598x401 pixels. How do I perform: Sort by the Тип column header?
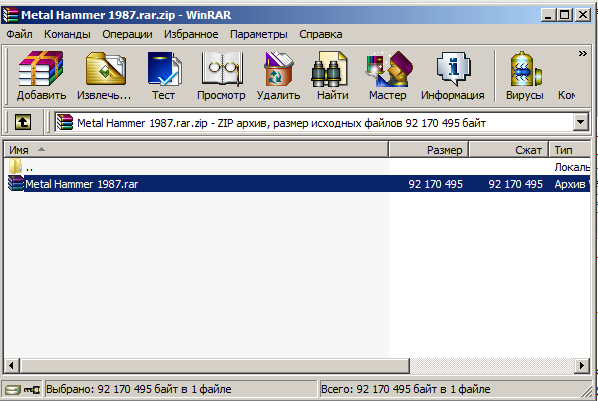coord(570,150)
